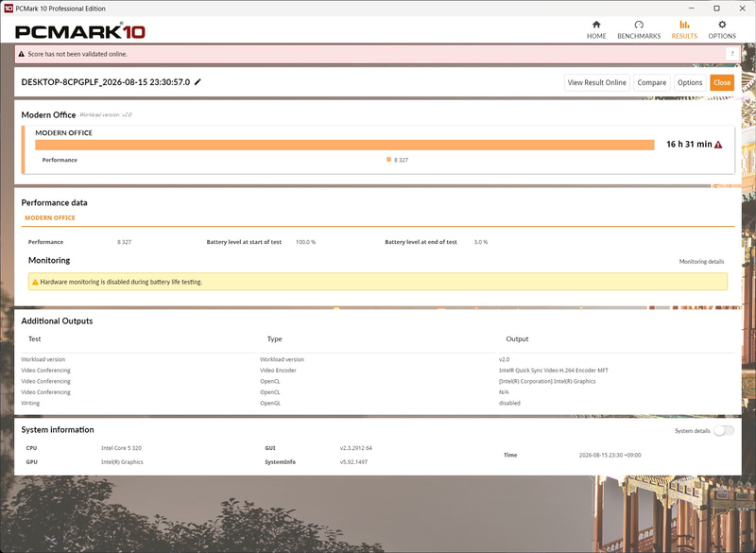Click the yellow warning icon in hardware monitoring notice
This screenshot has width=756, height=553.
click(x=35, y=282)
